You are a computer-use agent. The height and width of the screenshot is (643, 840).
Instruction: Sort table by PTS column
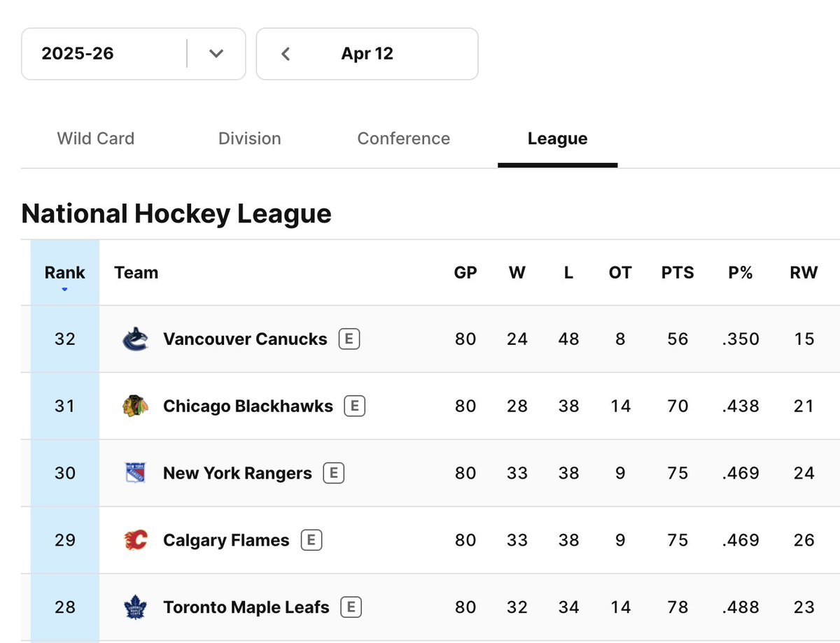point(678,273)
